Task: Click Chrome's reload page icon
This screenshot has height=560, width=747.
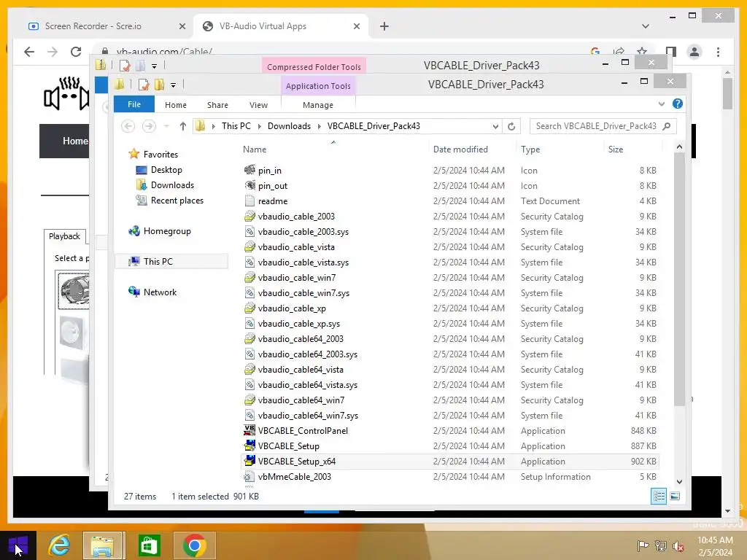Action: (x=76, y=52)
